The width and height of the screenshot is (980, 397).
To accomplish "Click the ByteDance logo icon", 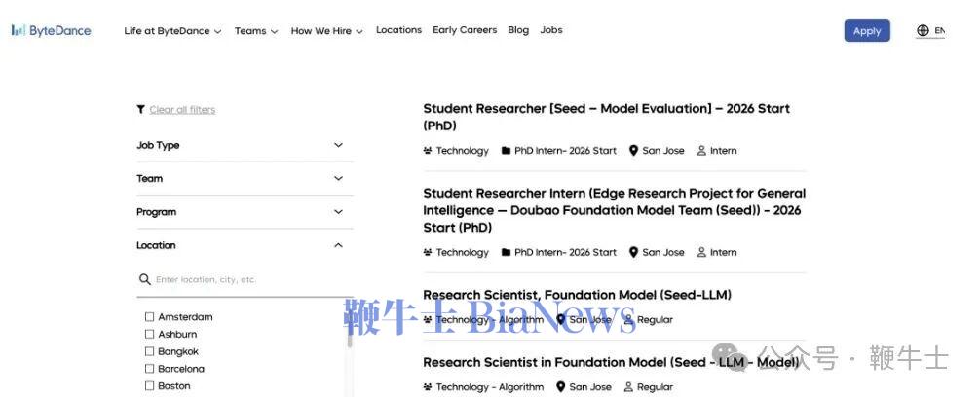I will (18, 30).
